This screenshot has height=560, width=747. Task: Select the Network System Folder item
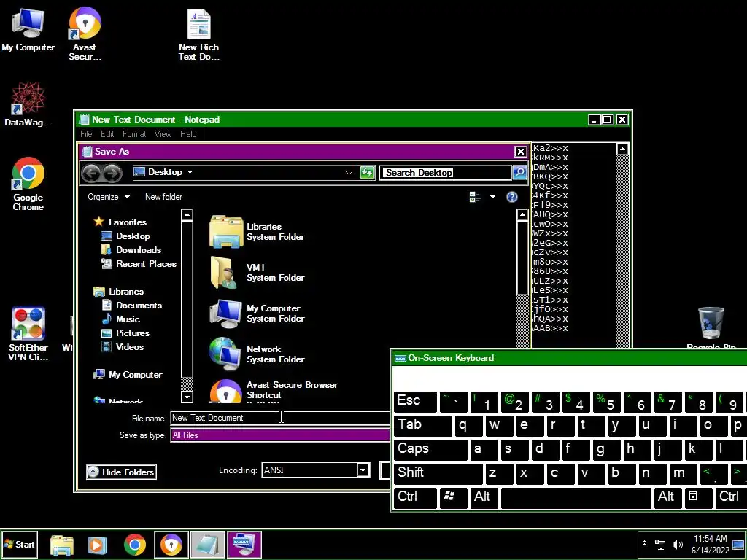(x=258, y=354)
